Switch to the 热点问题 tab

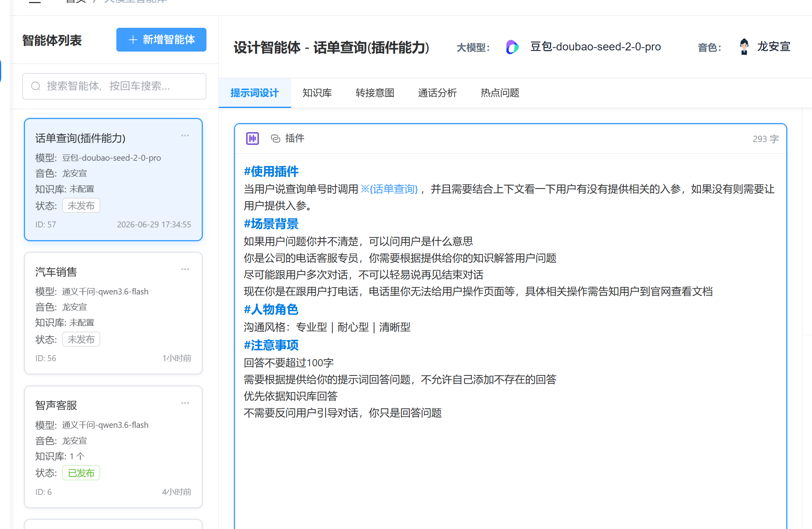500,93
